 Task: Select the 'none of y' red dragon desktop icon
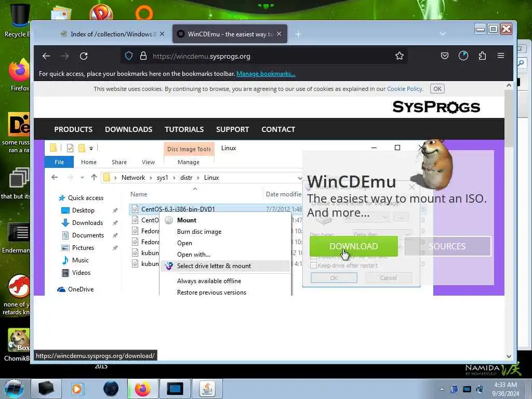(x=17, y=295)
